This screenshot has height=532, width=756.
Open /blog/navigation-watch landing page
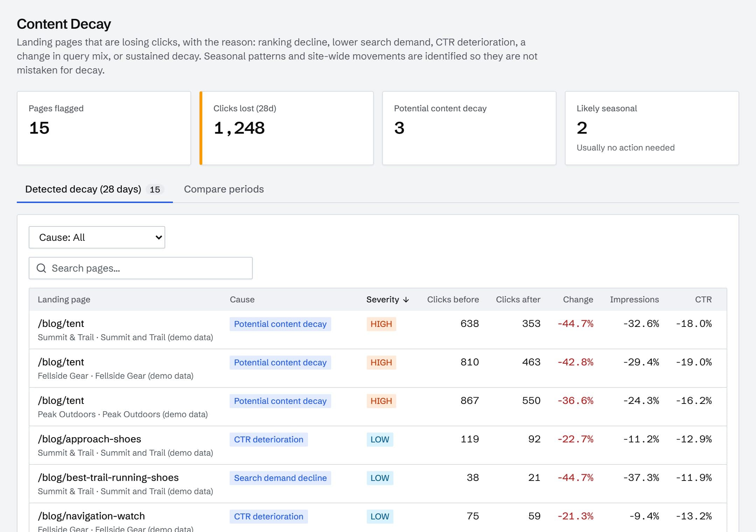[x=91, y=516]
